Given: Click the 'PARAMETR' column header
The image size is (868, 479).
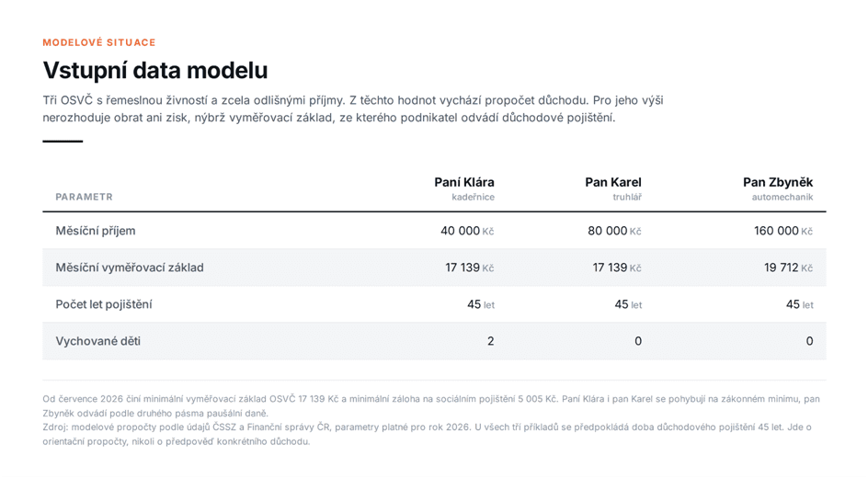Looking at the screenshot, I should tap(85, 197).
